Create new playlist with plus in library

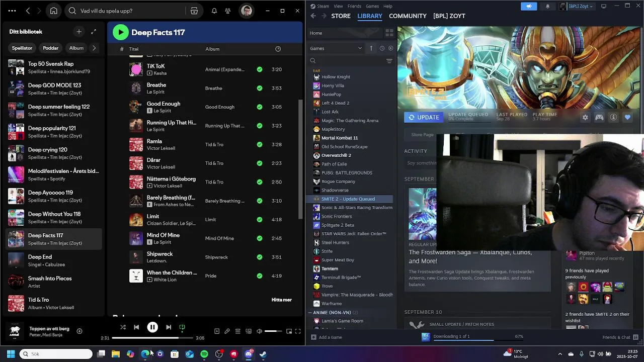pos(79,32)
